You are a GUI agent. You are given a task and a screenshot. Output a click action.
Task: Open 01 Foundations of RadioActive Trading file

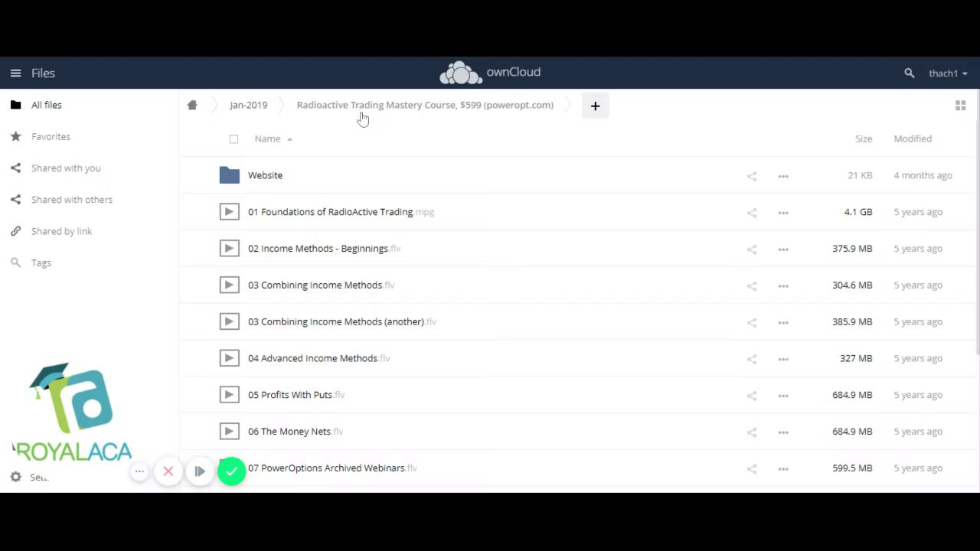click(x=341, y=212)
